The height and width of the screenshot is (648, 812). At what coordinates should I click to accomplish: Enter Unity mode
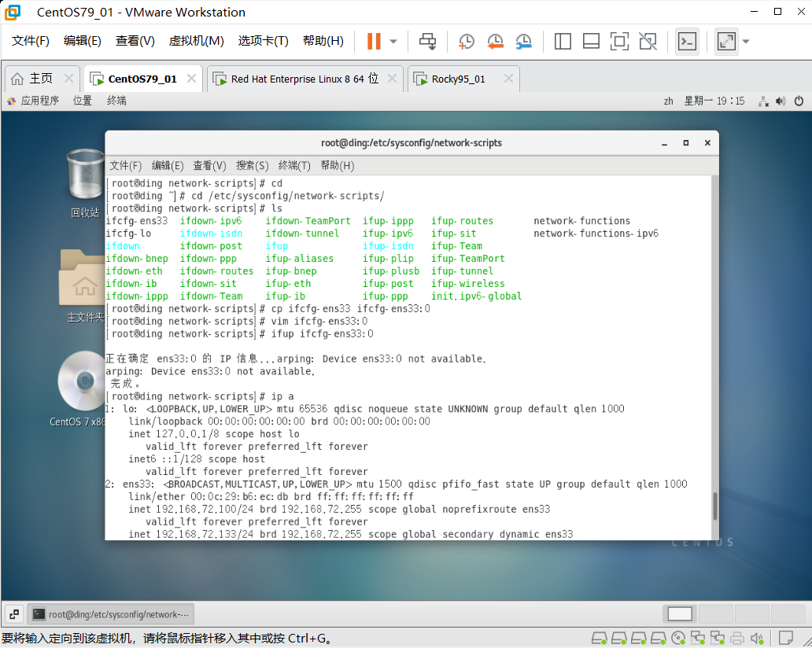click(x=648, y=41)
